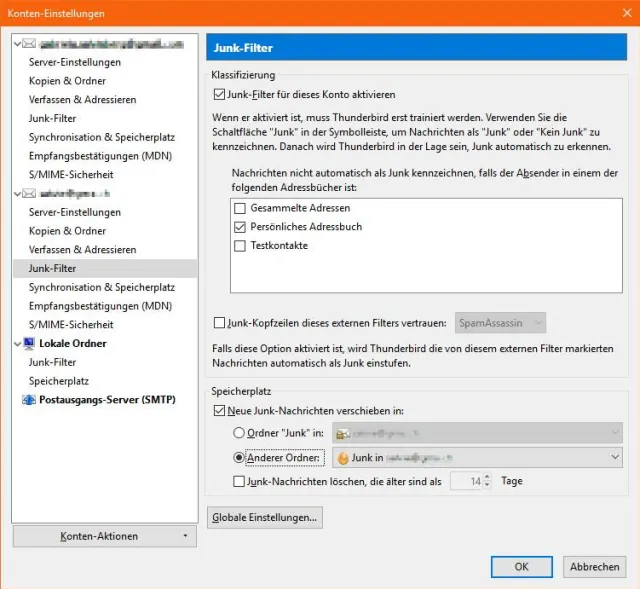The height and width of the screenshot is (589, 640).
Task: Open Synchronisation & Speicherplatz under second account
Action: [x=102, y=287]
